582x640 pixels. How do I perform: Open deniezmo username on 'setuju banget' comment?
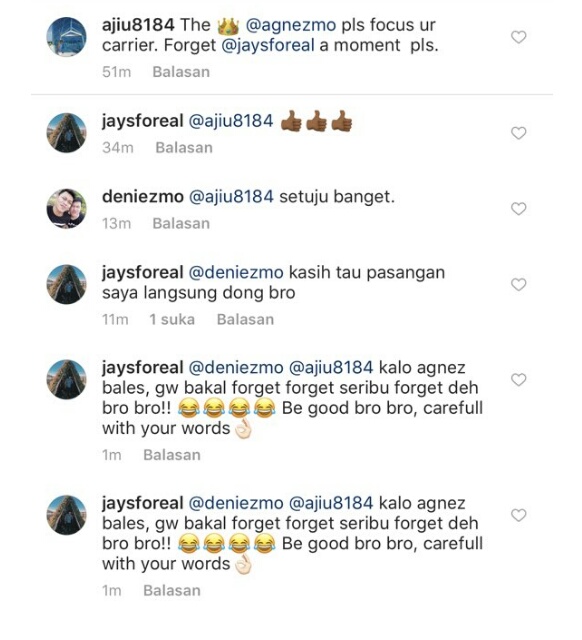coord(142,197)
